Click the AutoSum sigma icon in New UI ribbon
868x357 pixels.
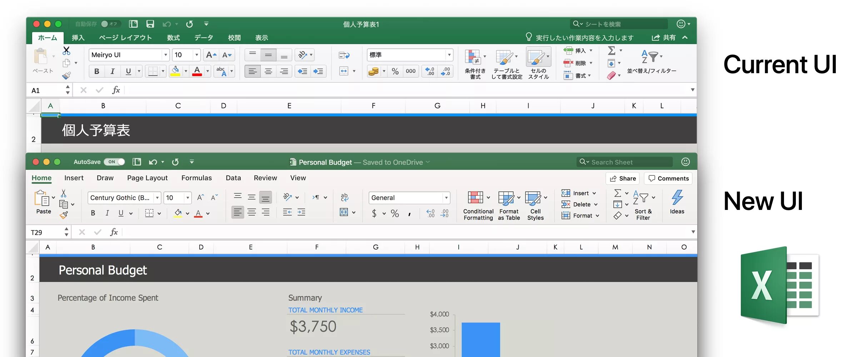point(618,193)
